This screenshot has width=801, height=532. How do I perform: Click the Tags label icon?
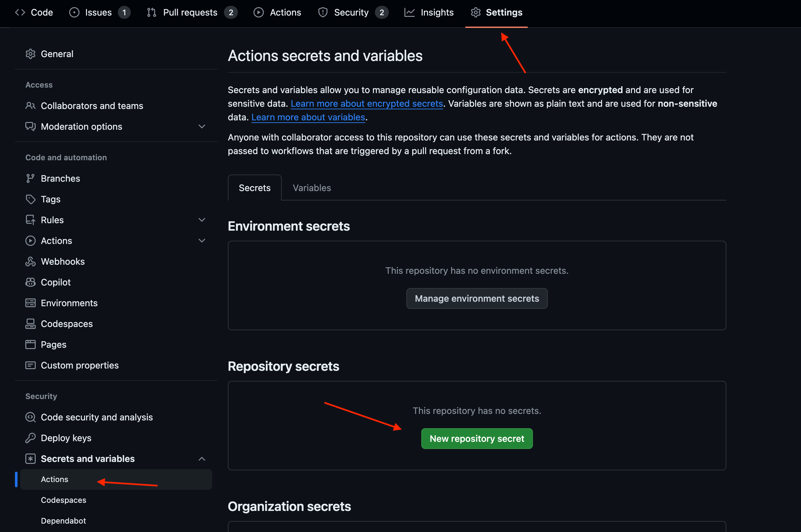coord(30,199)
